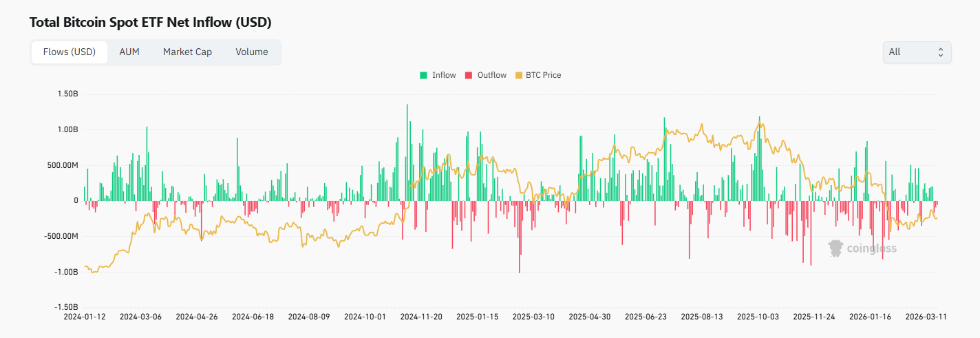Image resolution: width=980 pixels, height=338 pixels.
Task: Click the chart title heading text
Action: [150, 22]
